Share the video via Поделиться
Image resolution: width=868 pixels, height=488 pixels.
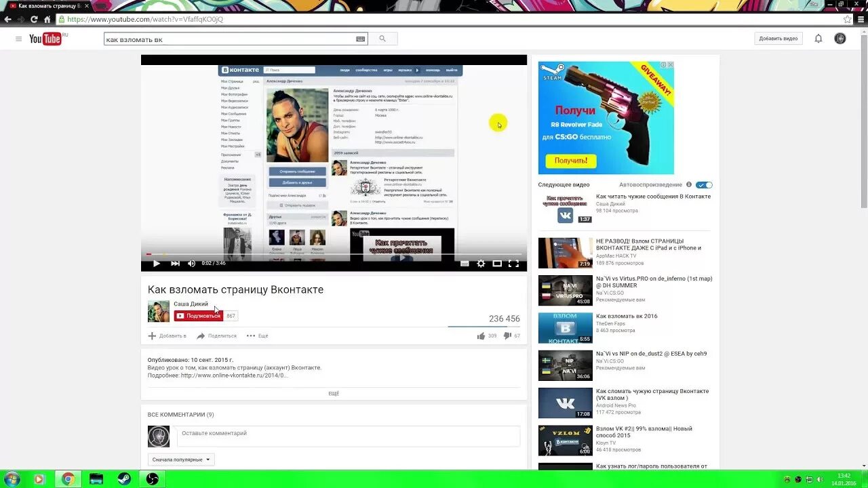coord(216,335)
